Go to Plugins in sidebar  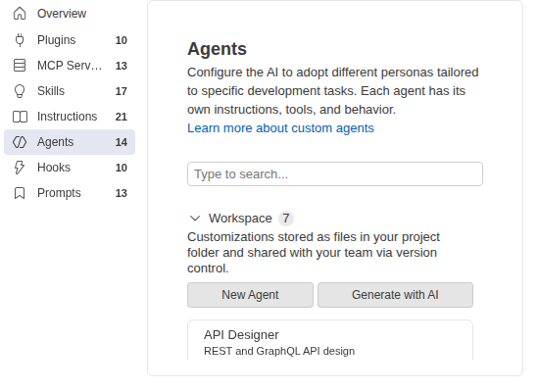pyautogui.click(x=57, y=40)
